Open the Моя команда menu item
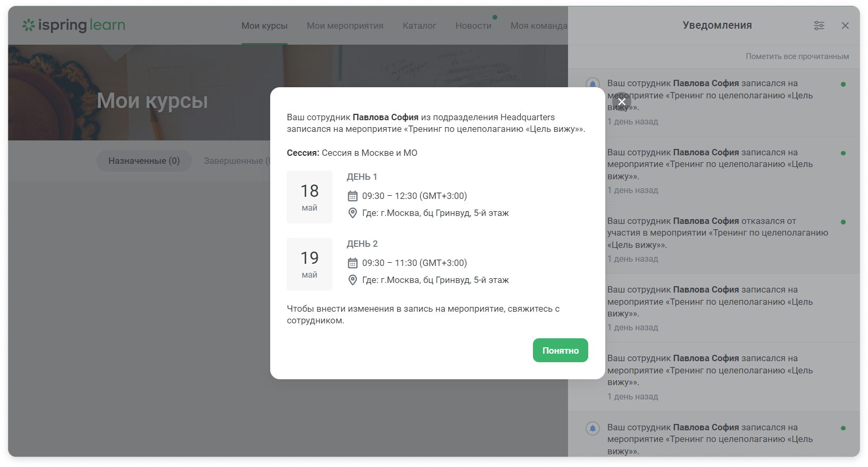868x467 pixels. [539, 26]
